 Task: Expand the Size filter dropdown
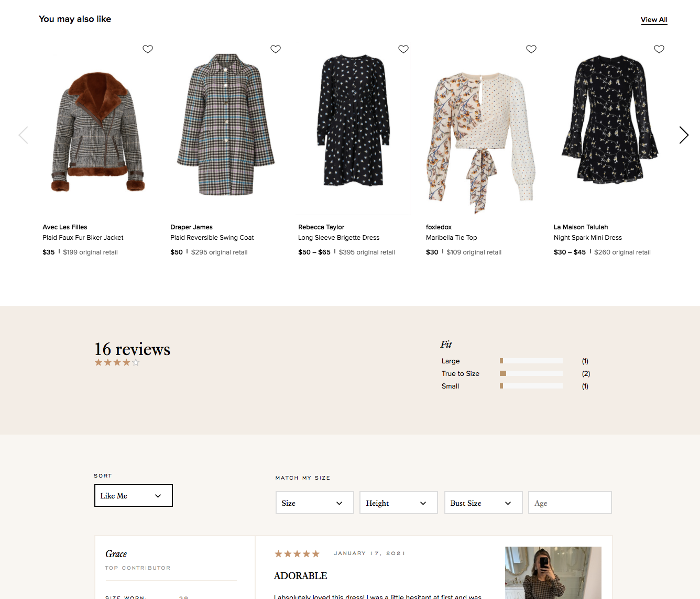pos(314,503)
